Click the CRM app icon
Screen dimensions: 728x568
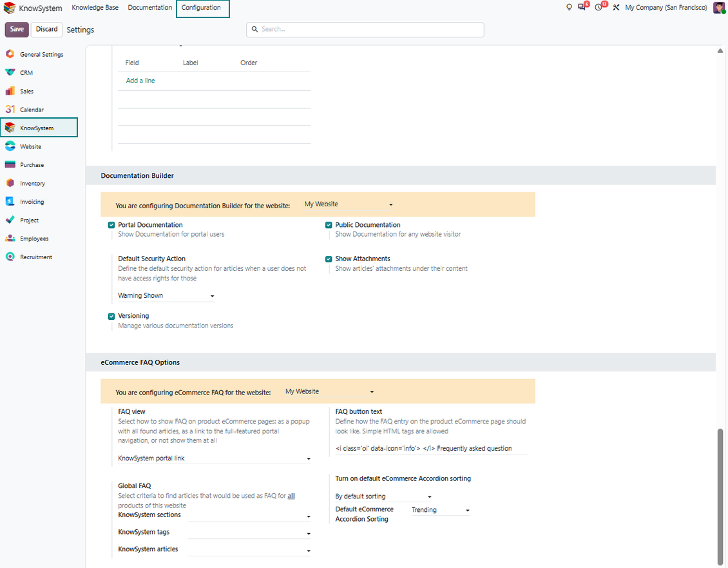pyautogui.click(x=10, y=72)
